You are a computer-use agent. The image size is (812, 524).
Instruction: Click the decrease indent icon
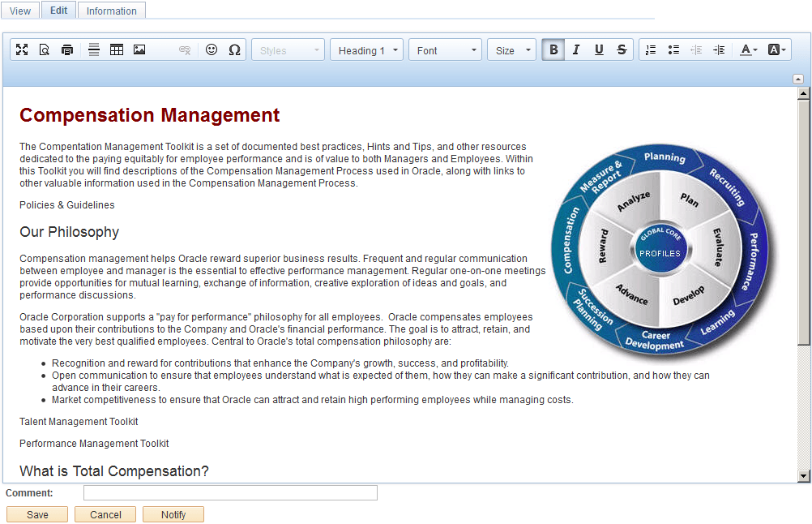(696, 49)
